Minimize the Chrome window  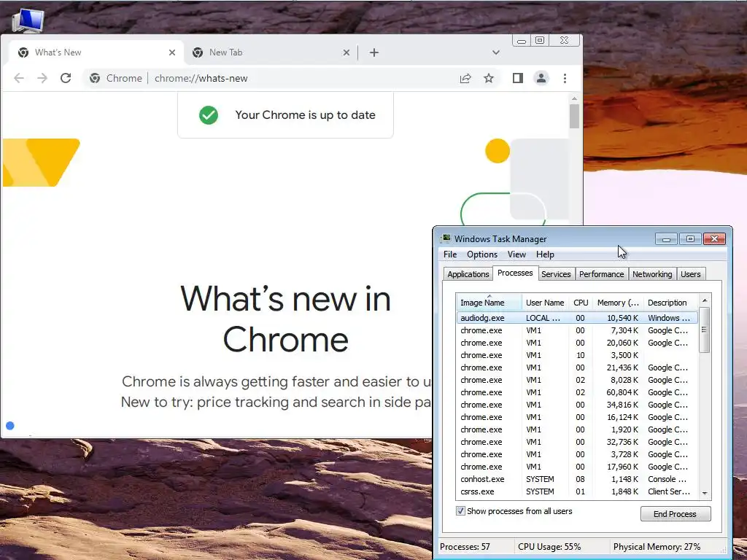[522, 41]
